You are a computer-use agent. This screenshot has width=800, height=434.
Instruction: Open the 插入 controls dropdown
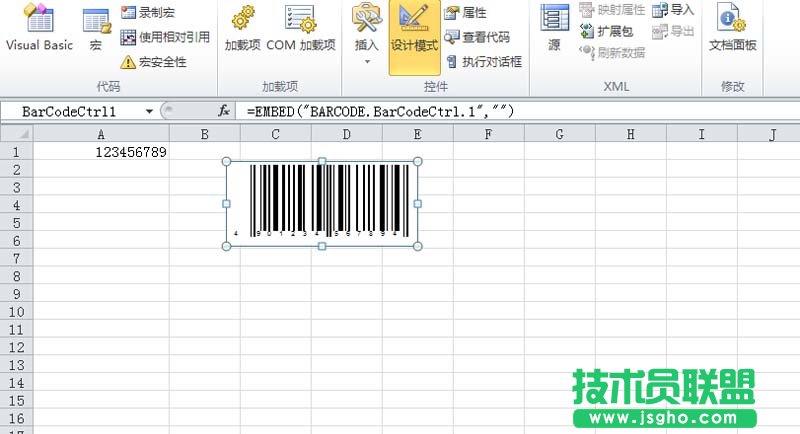coord(366,35)
